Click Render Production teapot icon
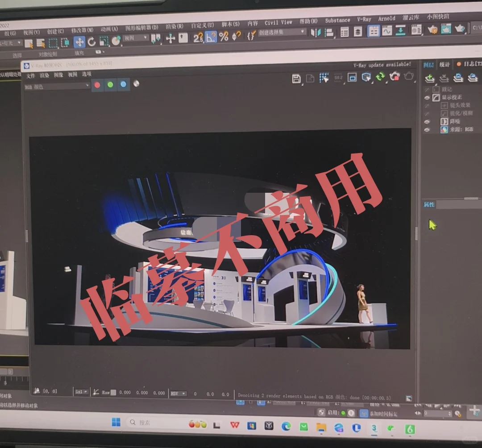The height and width of the screenshot is (448, 482). coord(460,29)
